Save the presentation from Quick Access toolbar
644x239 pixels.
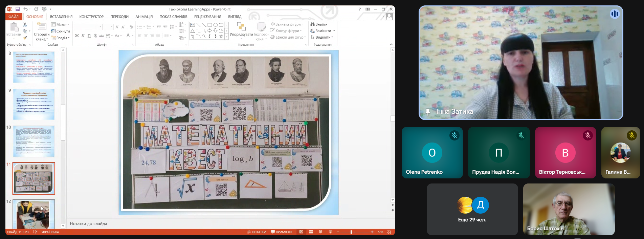(18, 9)
